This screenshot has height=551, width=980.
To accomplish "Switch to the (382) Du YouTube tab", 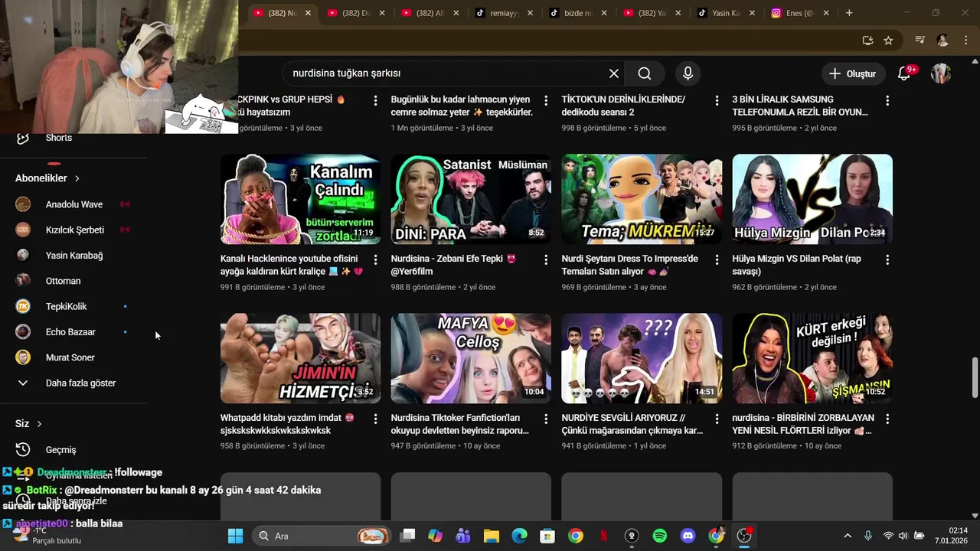I will coord(357,13).
